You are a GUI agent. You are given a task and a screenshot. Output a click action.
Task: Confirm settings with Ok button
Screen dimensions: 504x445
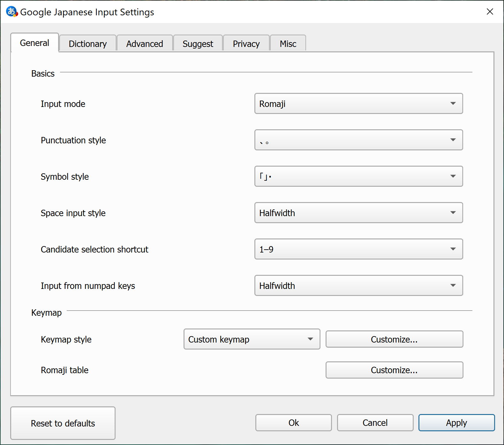click(x=294, y=423)
